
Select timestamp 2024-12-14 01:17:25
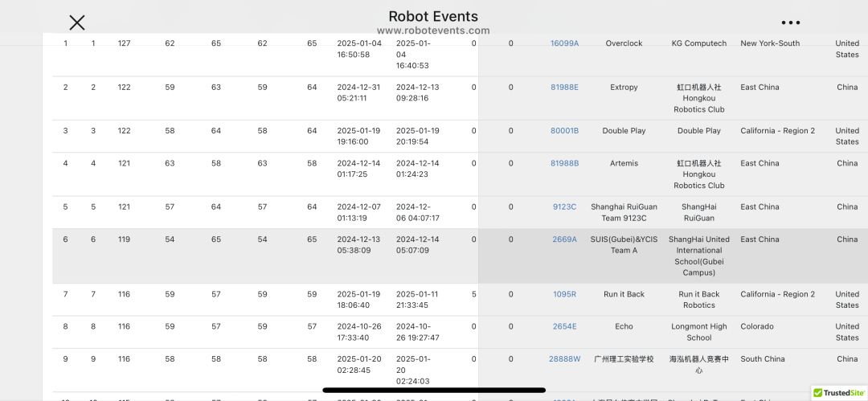point(358,169)
